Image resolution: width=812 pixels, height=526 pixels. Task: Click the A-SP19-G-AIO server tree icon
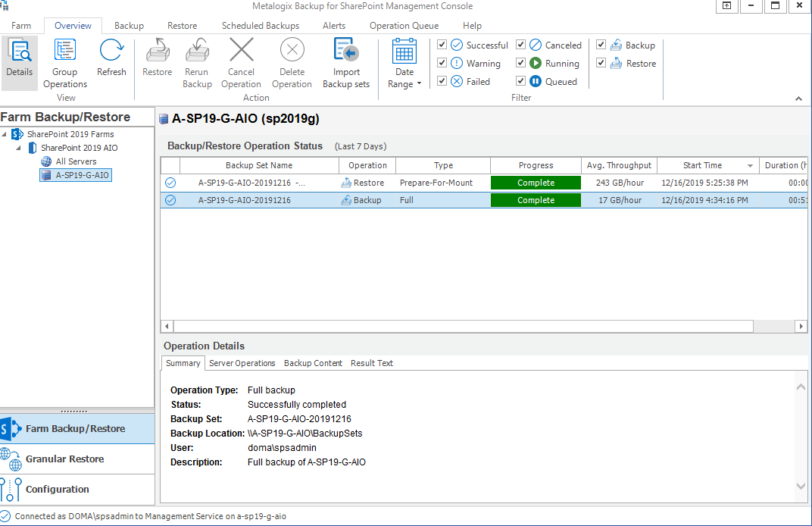(46, 175)
